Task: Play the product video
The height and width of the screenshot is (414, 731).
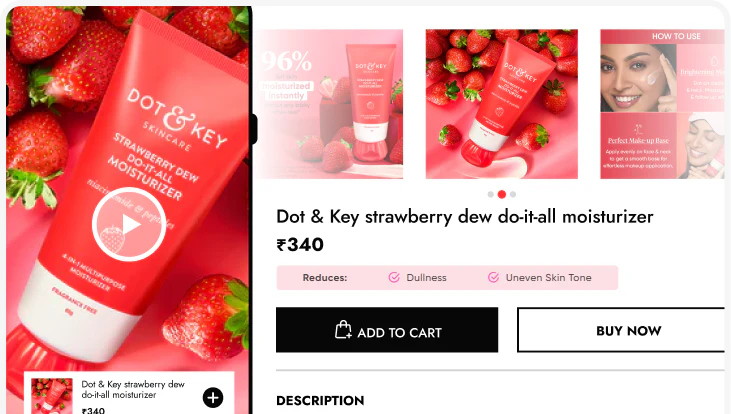Action: pyautogui.click(x=129, y=224)
